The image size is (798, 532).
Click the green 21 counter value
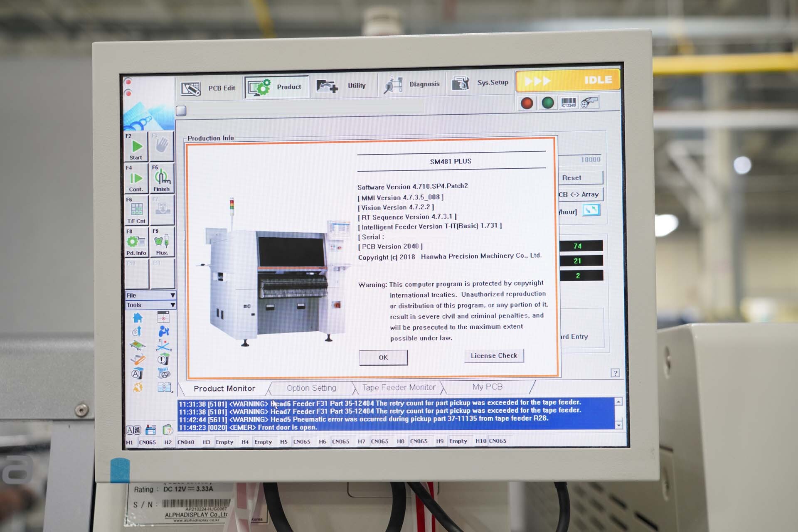click(x=581, y=261)
